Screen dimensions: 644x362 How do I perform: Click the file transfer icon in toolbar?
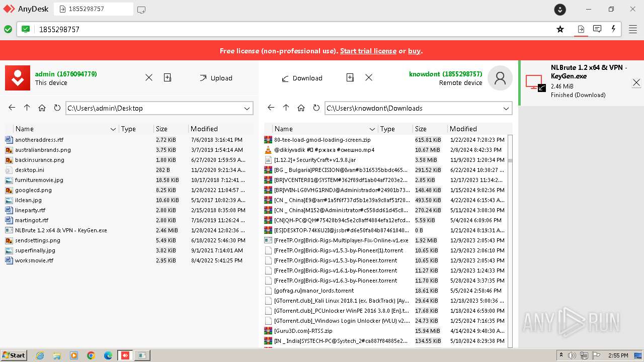click(x=581, y=29)
